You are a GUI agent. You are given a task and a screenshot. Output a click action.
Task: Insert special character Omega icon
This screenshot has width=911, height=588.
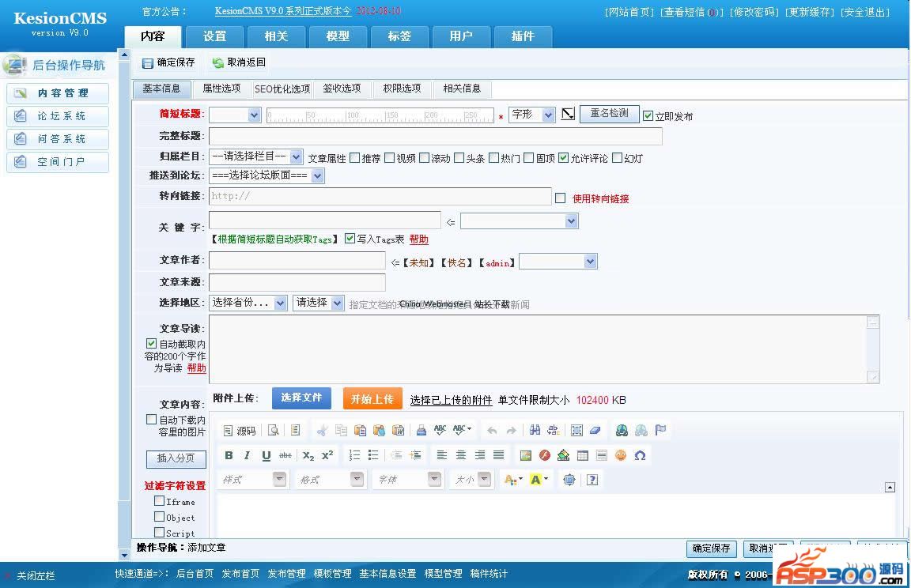640,455
